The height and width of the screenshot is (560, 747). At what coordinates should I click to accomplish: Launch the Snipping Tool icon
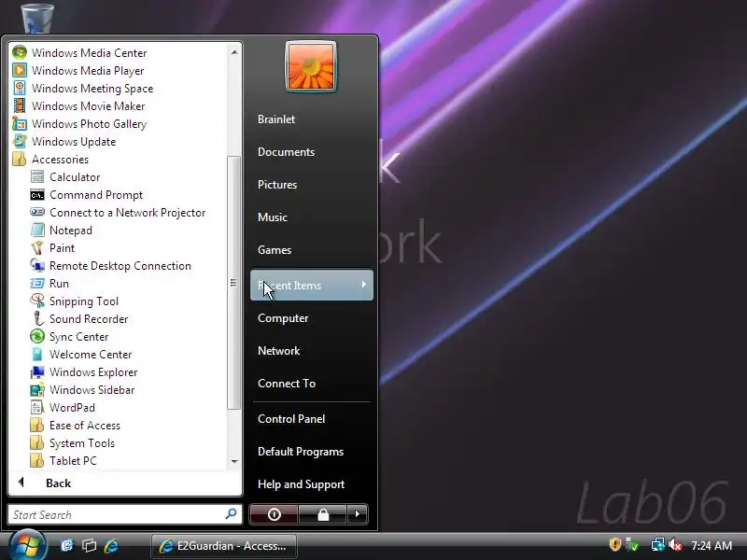[x=37, y=301]
